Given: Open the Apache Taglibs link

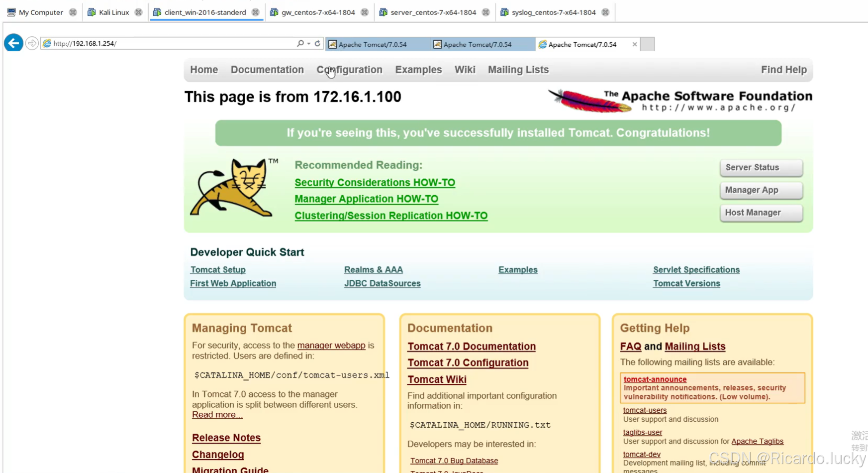Looking at the screenshot, I should (x=757, y=442).
